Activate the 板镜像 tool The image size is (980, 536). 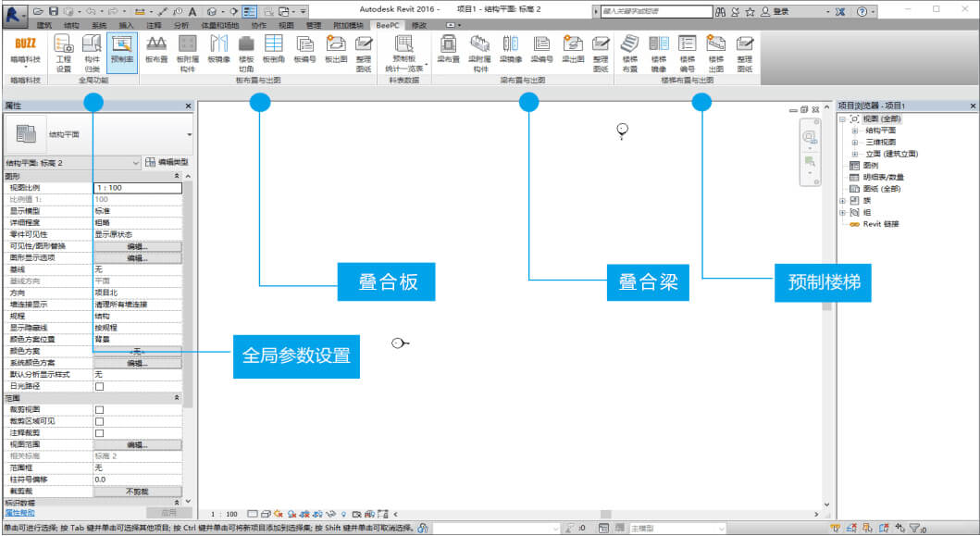tap(218, 50)
